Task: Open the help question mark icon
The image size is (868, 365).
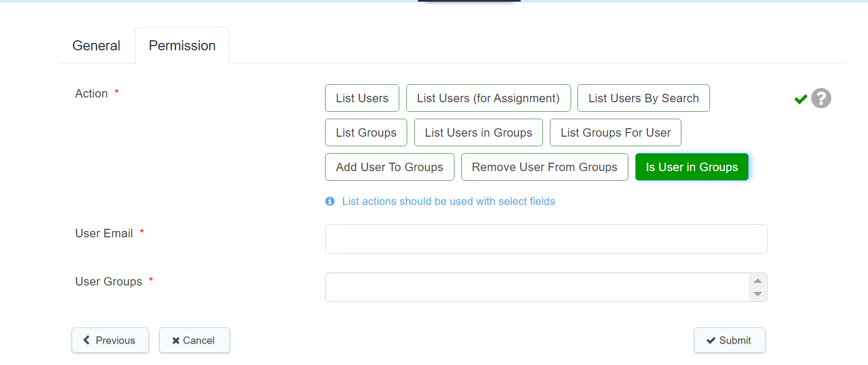Action: click(x=821, y=98)
